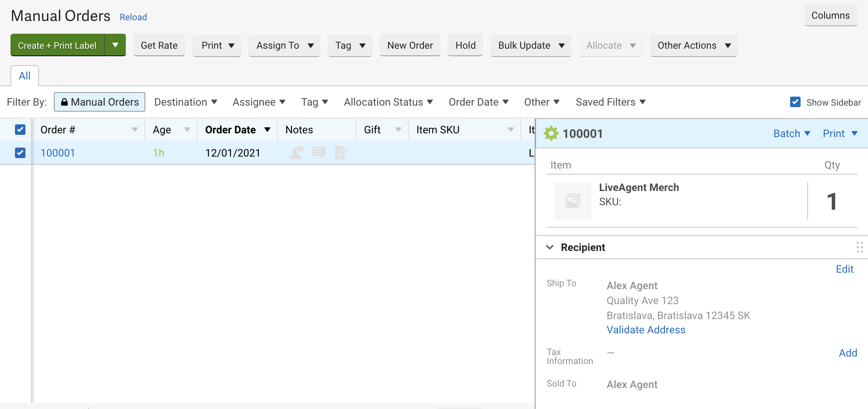
Task: Disable the Show Sidebar checkbox
Action: (795, 102)
